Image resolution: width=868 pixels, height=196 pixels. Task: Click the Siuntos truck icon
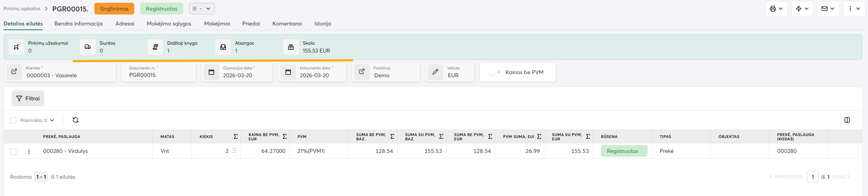click(88, 47)
